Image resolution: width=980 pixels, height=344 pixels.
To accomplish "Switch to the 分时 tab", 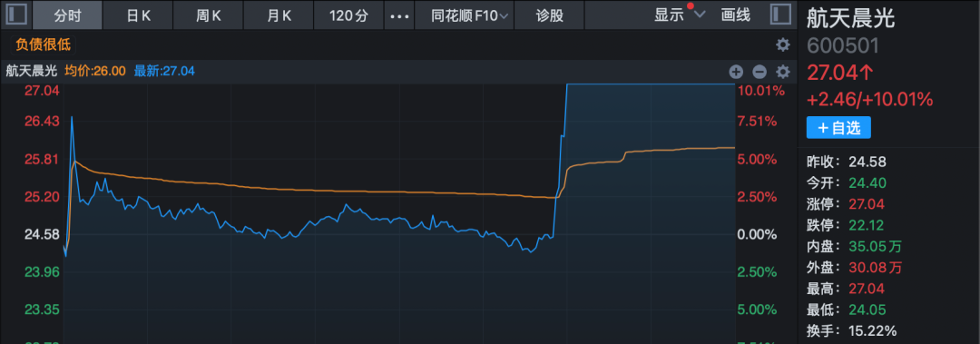I will (67, 15).
